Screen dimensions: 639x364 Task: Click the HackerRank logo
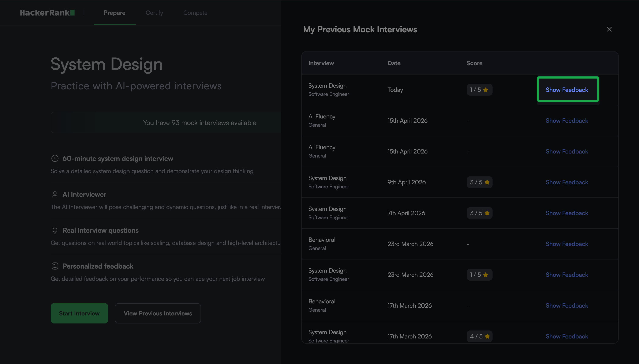point(47,13)
